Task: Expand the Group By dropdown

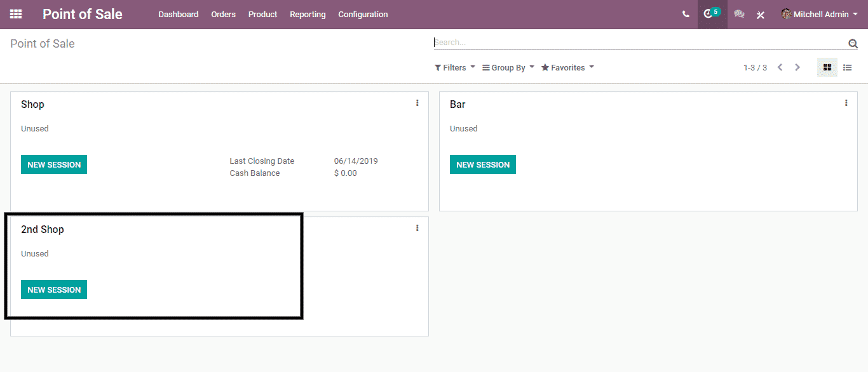Action: [508, 68]
